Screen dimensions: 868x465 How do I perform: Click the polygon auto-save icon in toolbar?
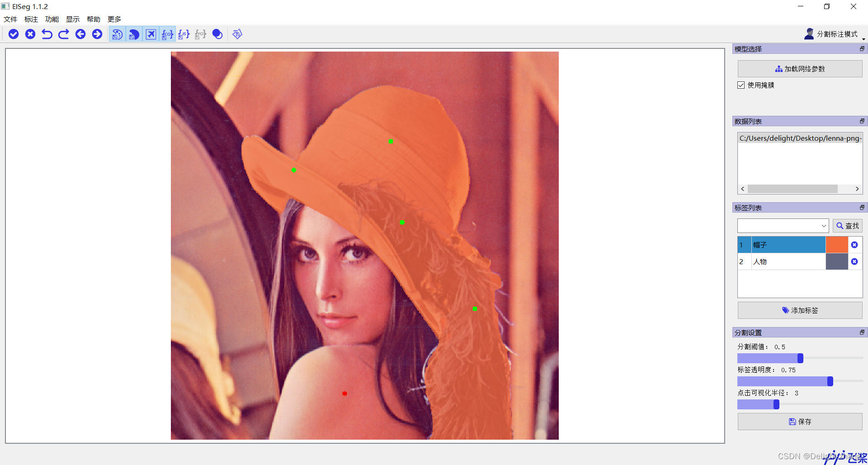[x=237, y=34]
